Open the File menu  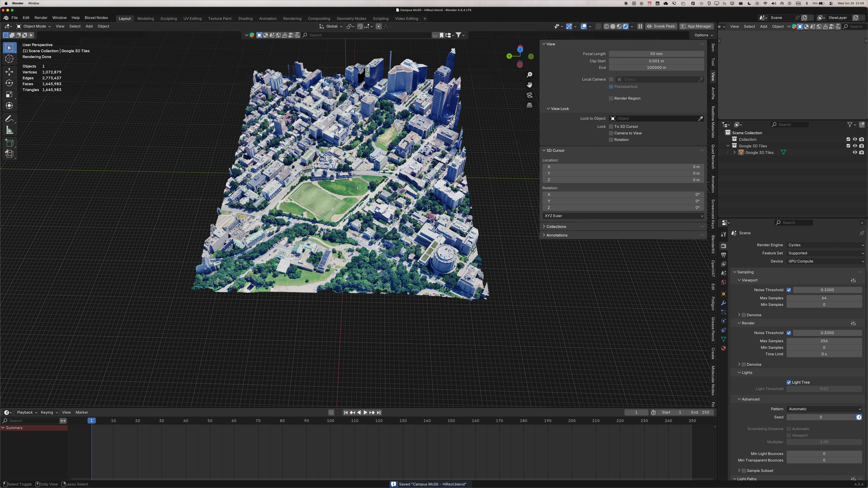point(14,18)
